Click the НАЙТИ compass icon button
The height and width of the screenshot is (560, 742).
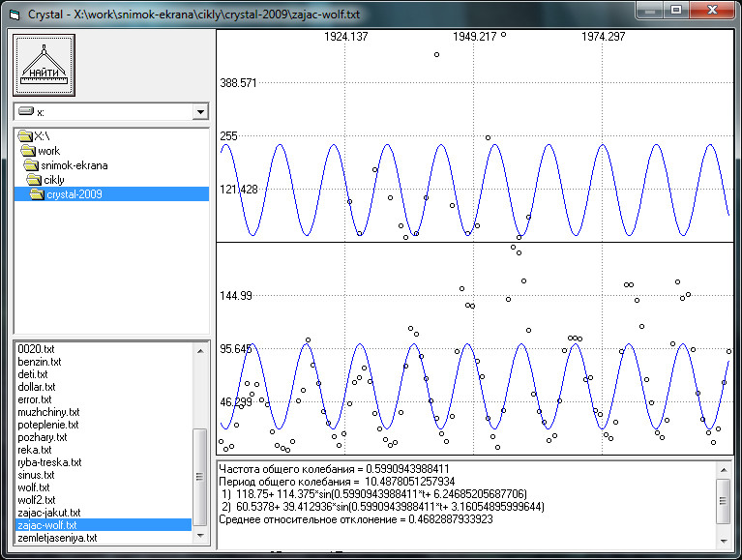(x=44, y=65)
